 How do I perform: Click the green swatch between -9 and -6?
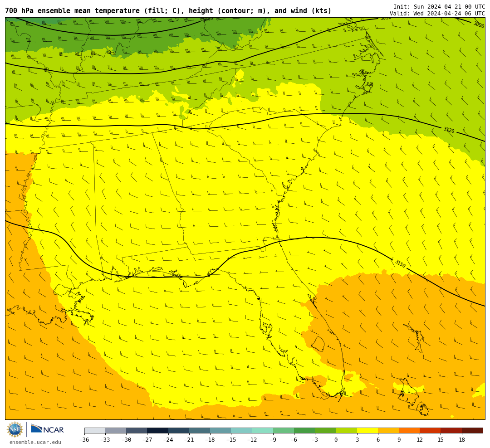click(284, 431)
